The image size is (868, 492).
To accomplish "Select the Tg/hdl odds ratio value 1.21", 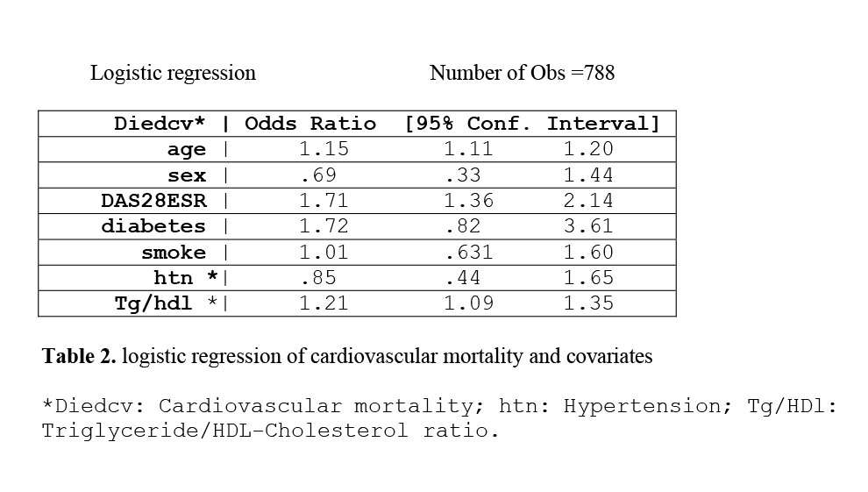I will click(324, 303).
